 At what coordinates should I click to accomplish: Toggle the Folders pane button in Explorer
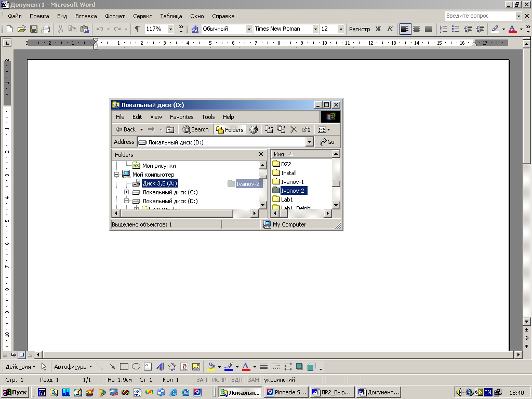230,129
